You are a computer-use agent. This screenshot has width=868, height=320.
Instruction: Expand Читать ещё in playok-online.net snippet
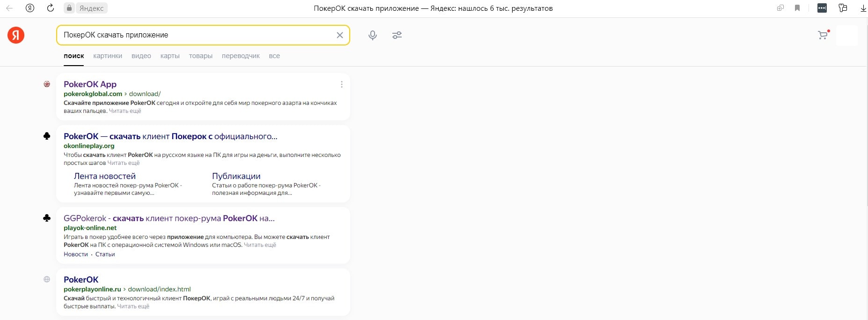pos(260,245)
